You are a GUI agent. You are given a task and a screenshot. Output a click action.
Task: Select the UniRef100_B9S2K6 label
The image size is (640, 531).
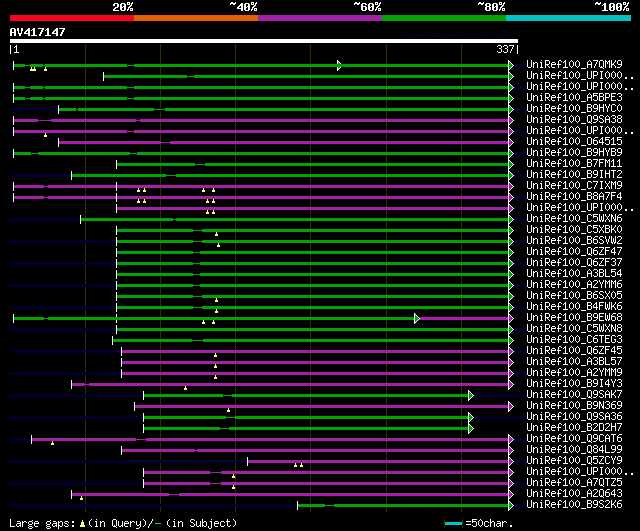click(574, 505)
